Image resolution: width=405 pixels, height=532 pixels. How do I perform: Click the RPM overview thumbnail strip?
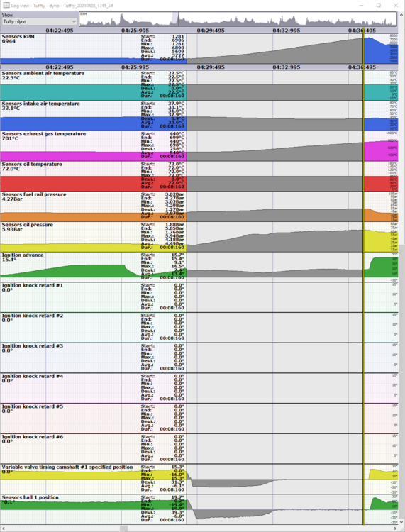[238, 19]
